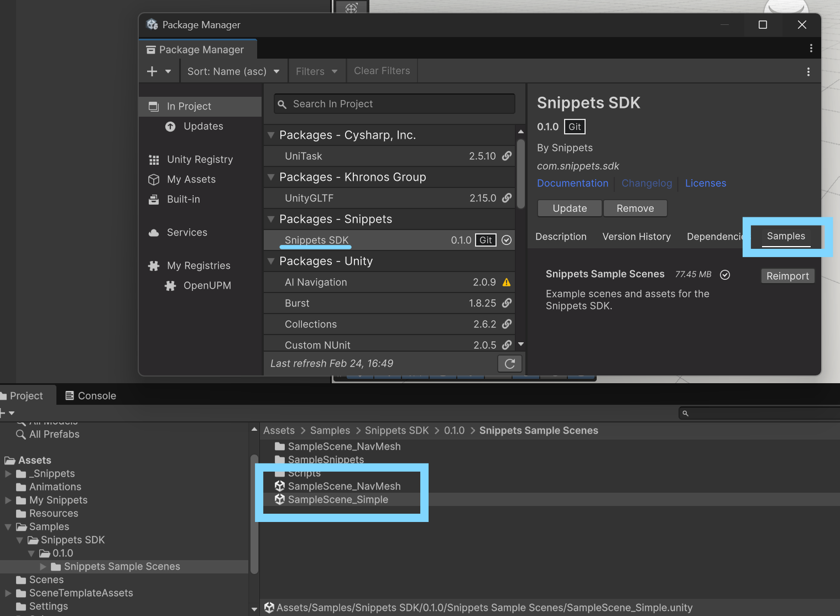The width and height of the screenshot is (840, 616).
Task: Click the Collections link icon
Action: tap(507, 324)
